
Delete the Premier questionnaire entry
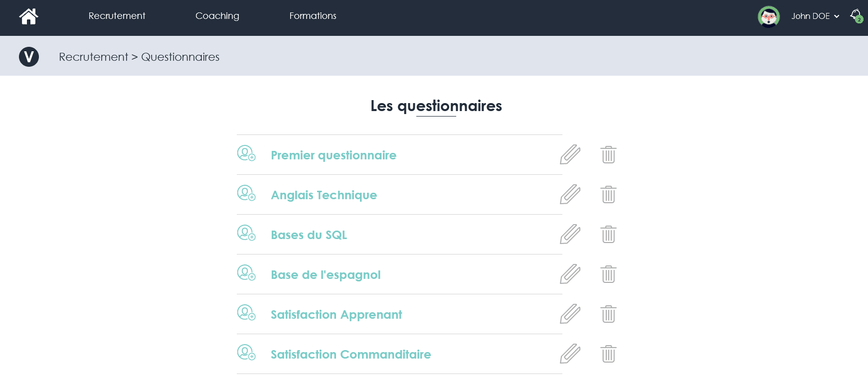(608, 155)
